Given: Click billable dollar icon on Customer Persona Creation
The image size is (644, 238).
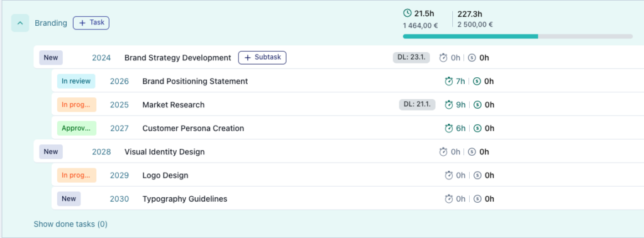Looking at the screenshot, I should point(477,129).
